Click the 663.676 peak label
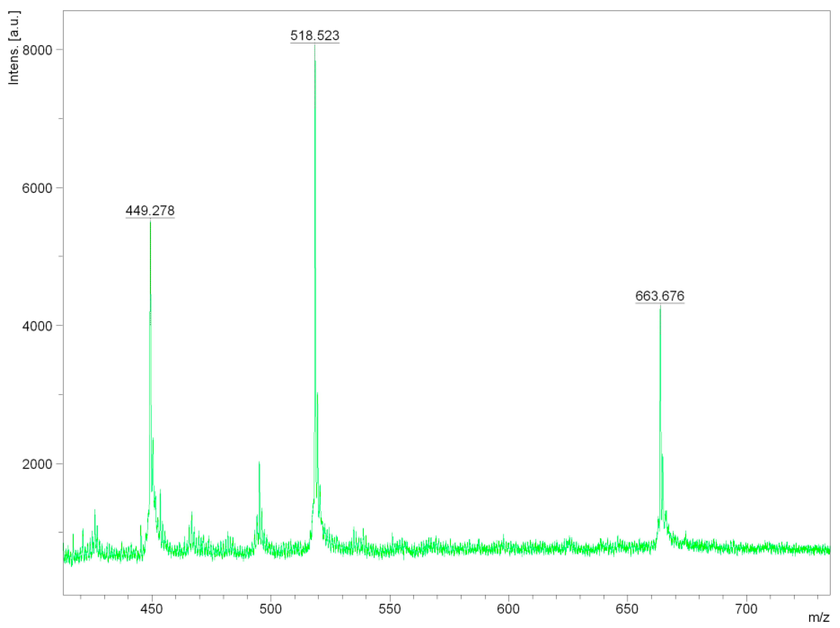 pyautogui.click(x=660, y=296)
